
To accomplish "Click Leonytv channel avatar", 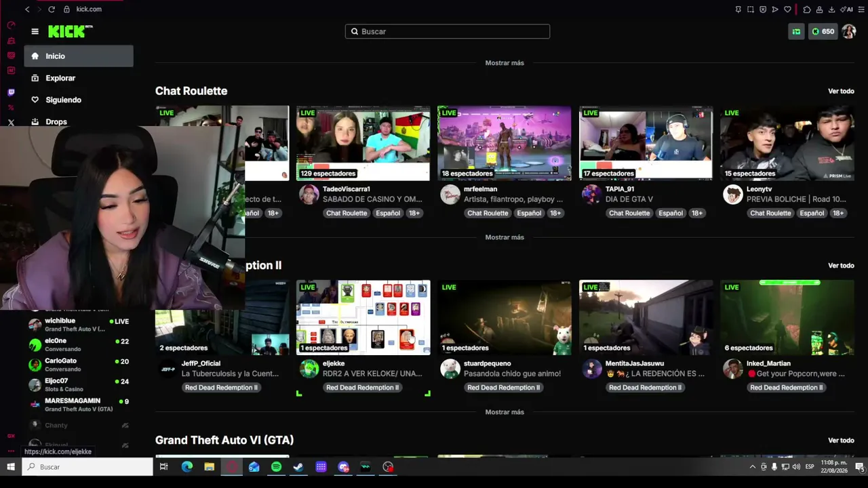I will click(732, 195).
